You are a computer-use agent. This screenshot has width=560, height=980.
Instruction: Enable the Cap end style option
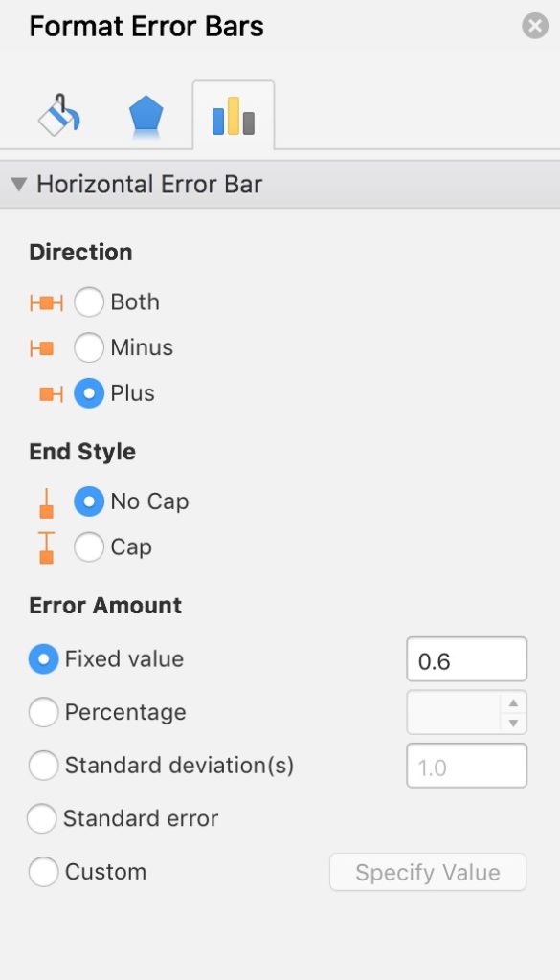(89, 546)
